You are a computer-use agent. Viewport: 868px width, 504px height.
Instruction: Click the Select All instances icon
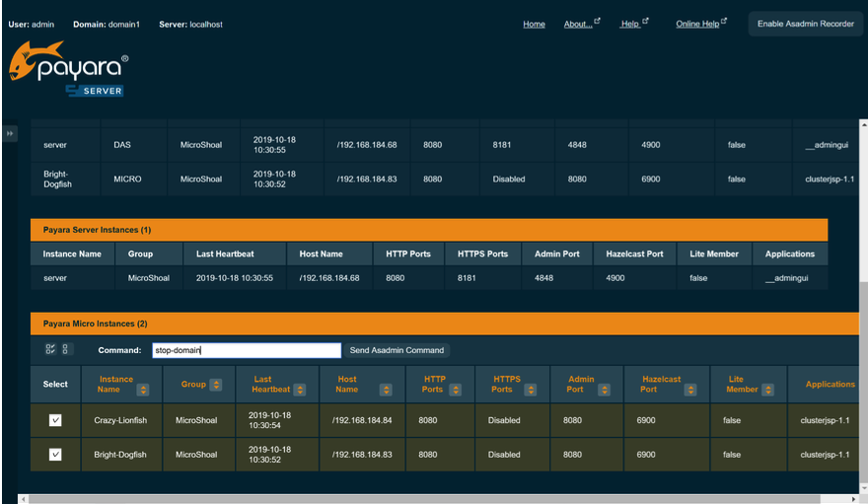pyautogui.click(x=50, y=349)
